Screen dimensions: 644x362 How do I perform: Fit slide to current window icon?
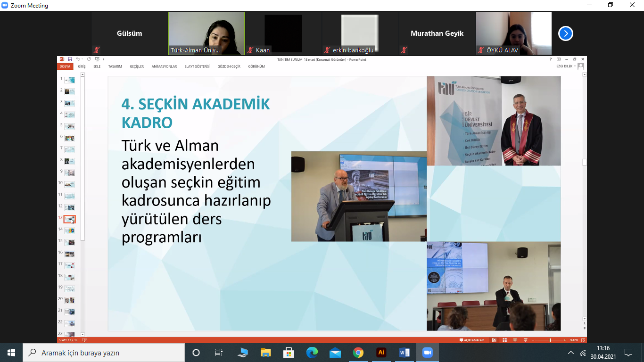(x=584, y=340)
